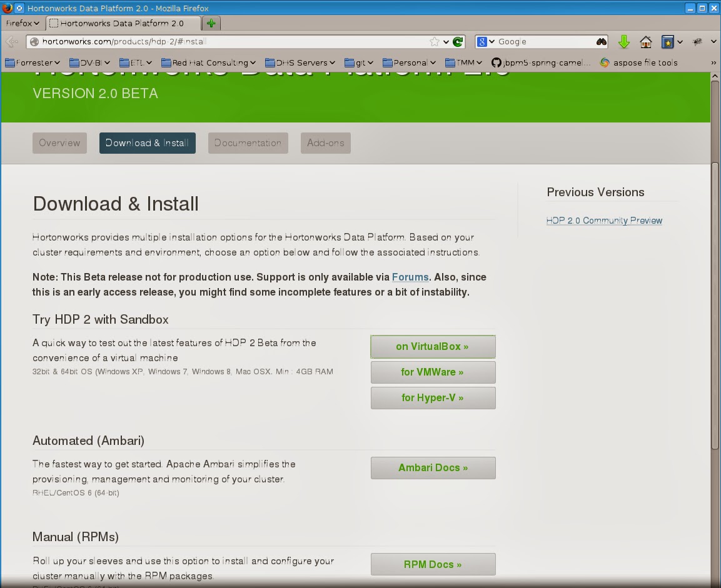Click the 'VERSION 2.0 BETA' text
The width and height of the screenshot is (721, 588).
point(95,93)
